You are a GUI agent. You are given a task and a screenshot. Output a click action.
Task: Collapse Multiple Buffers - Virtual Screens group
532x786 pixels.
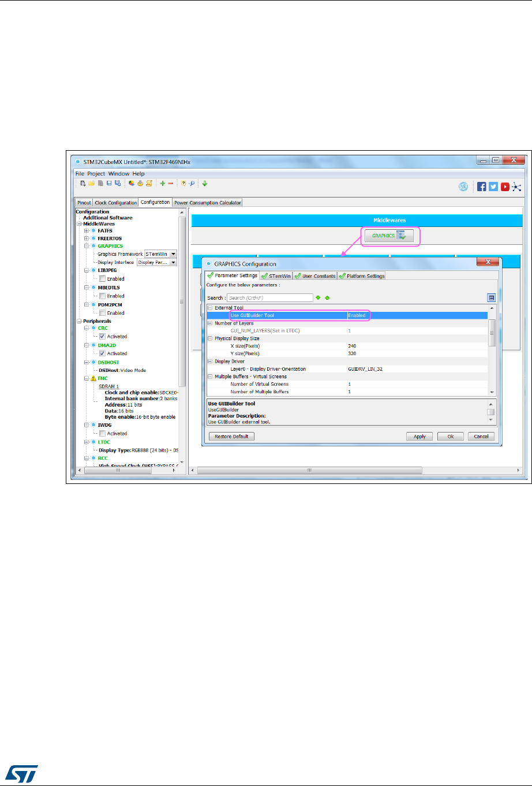(210, 377)
